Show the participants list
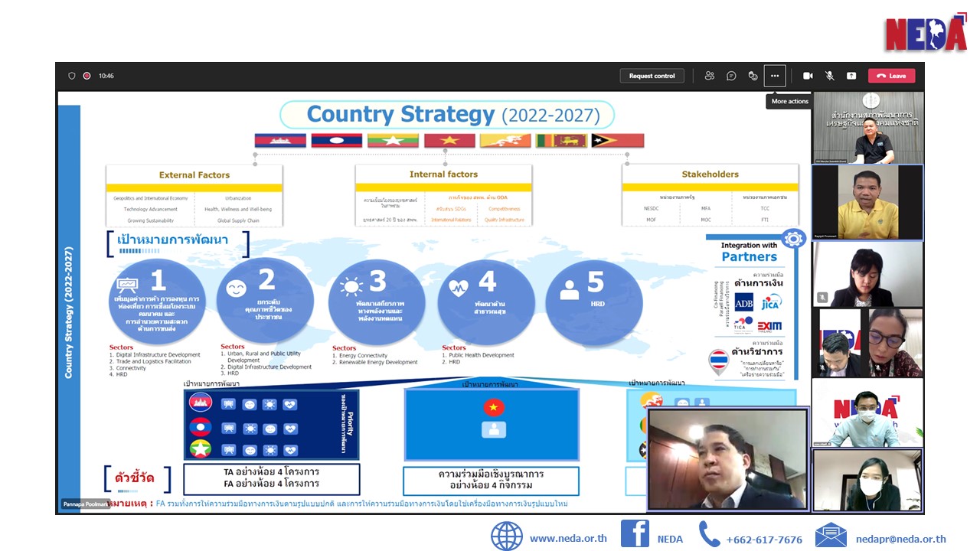Screen dimensions: 980x551 pyautogui.click(x=710, y=76)
